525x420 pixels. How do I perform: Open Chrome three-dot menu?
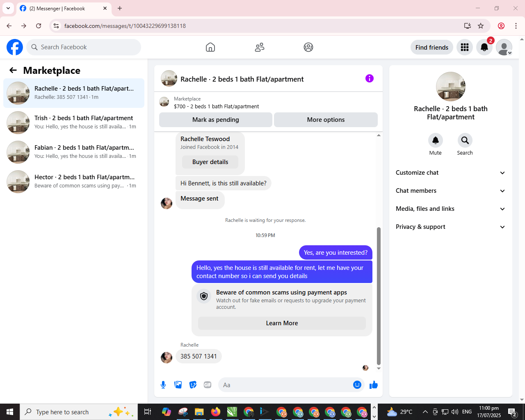click(x=516, y=26)
